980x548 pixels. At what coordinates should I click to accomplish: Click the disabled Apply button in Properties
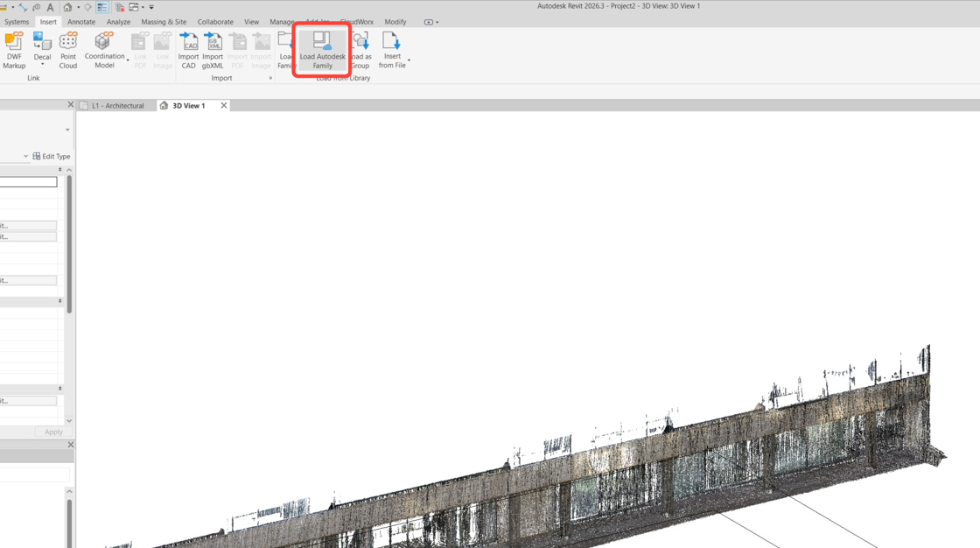pos(53,432)
